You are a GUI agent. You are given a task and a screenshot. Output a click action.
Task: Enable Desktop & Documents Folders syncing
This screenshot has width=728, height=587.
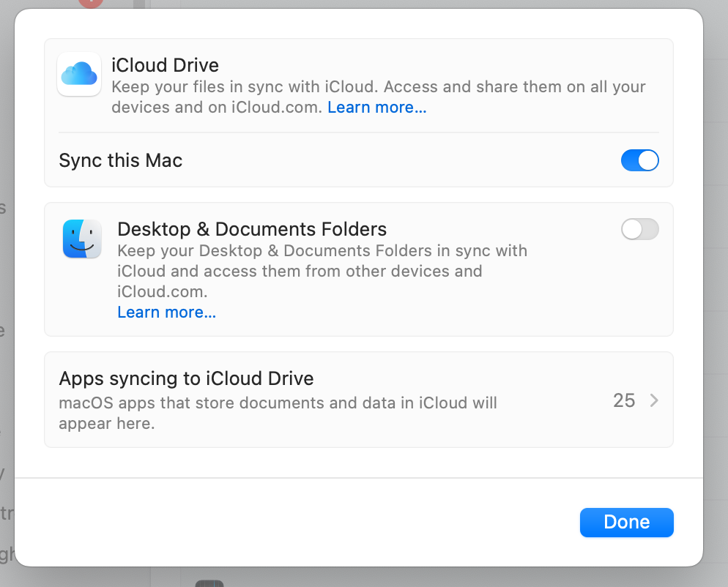tap(639, 230)
